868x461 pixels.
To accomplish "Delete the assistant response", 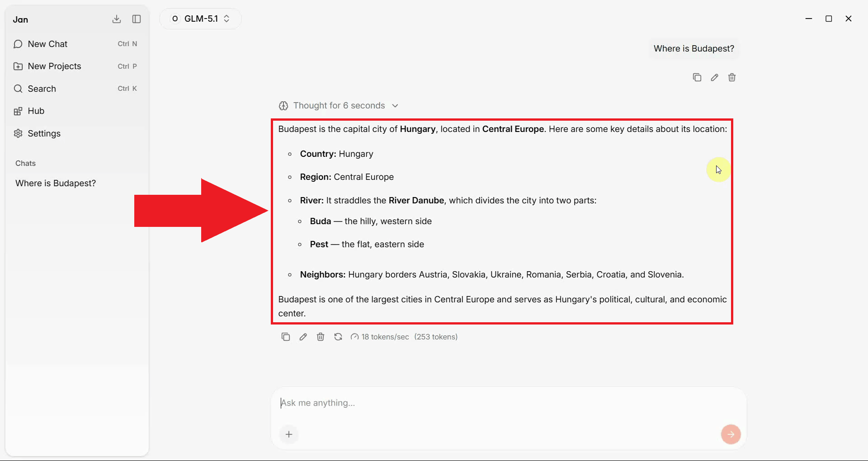I will [321, 337].
